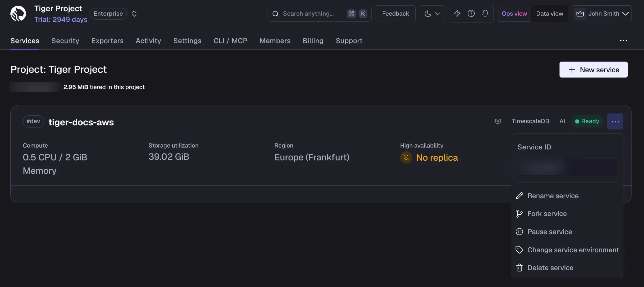Open the John Smith account menu
The height and width of the screenshot is (287, 644).
pyautogui.click(x=602, y=14)
